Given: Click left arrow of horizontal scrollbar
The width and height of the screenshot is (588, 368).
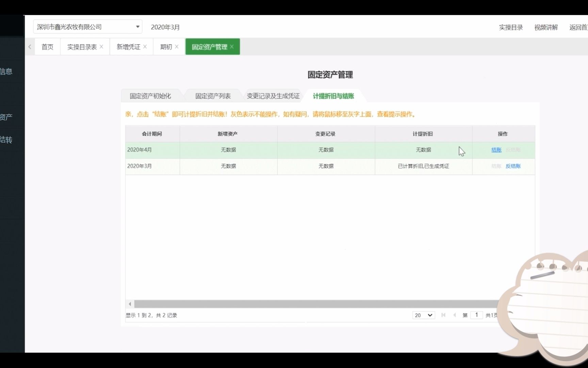Looking at the screenshot, I should [130, 304].
